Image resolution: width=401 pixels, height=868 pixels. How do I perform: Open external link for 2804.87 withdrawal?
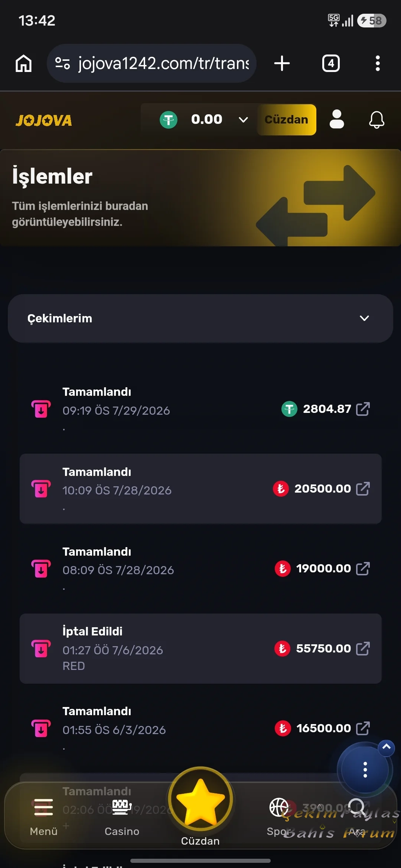(363, 409)
